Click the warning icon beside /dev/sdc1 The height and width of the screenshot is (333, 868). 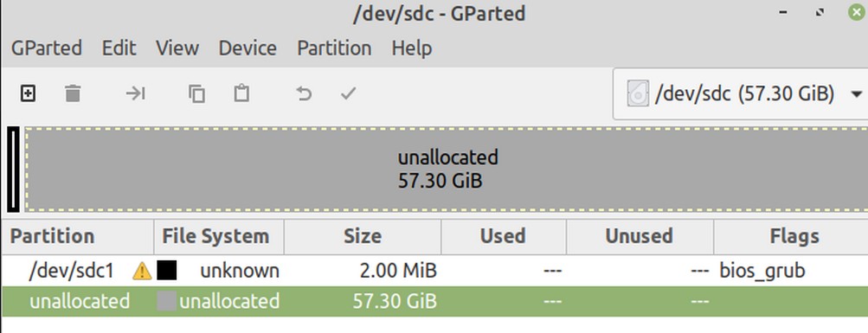coord(142,271)
